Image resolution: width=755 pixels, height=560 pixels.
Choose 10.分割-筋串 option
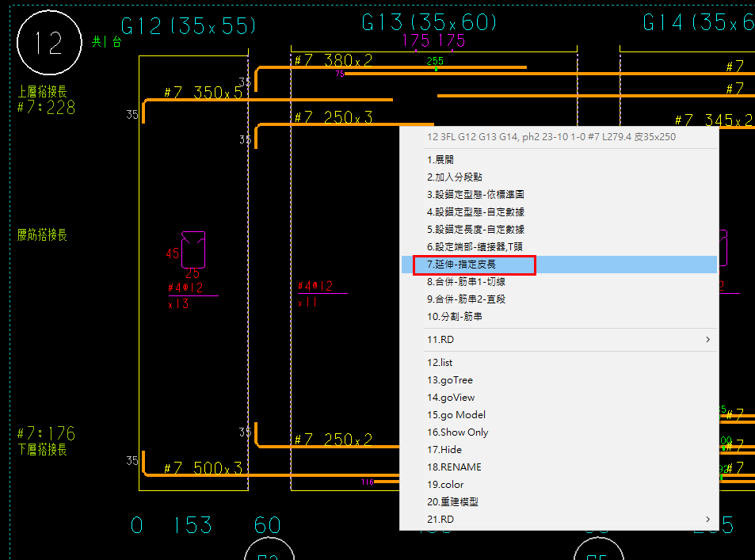pos(559,316)
